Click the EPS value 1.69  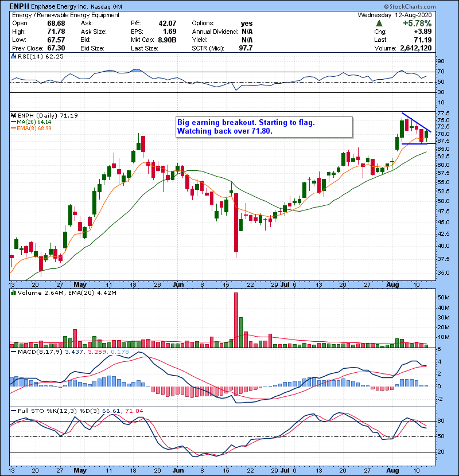[x=169, y=32]
